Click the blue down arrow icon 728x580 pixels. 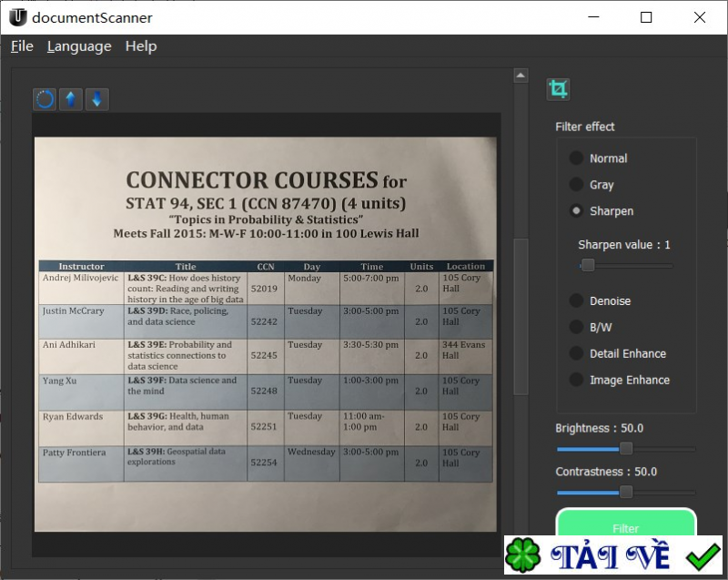coord(97,99)
